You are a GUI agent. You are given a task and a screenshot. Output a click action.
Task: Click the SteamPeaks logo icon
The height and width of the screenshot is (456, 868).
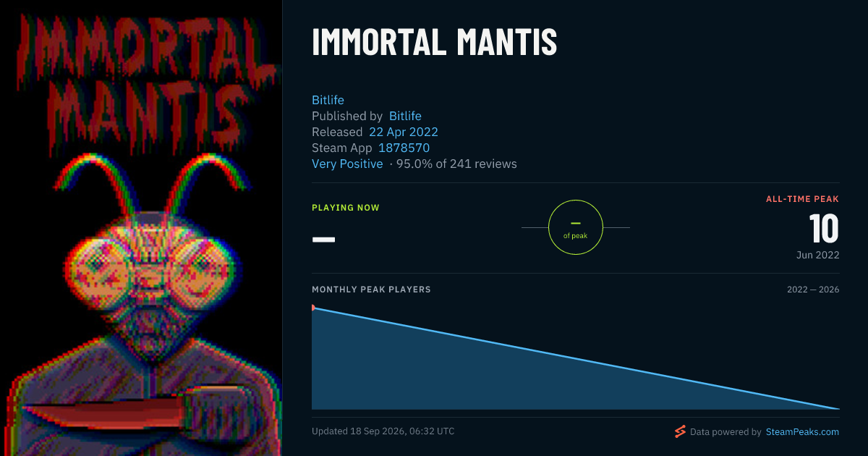click(x=680, y=431)
